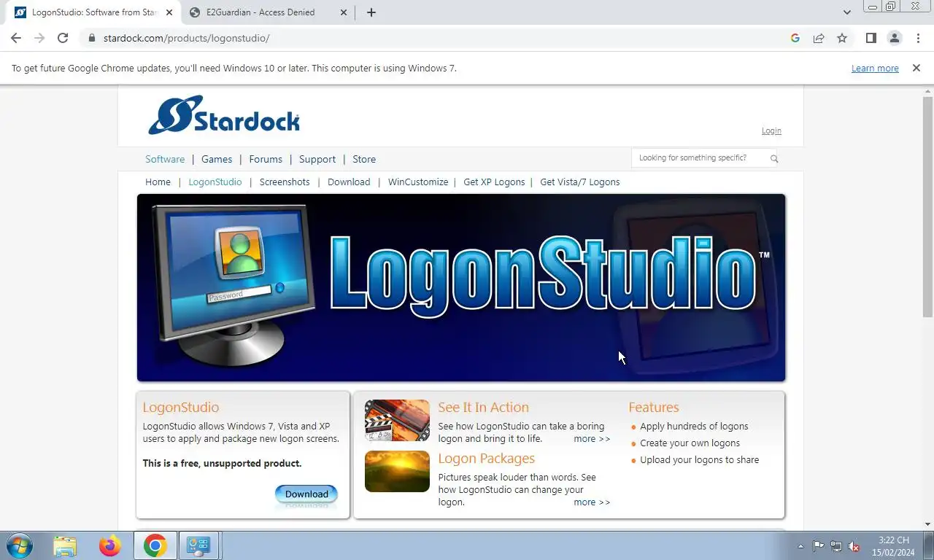934x560 pixels.
Task: Click the blue Download button
Action: click(x=306, y=494)
